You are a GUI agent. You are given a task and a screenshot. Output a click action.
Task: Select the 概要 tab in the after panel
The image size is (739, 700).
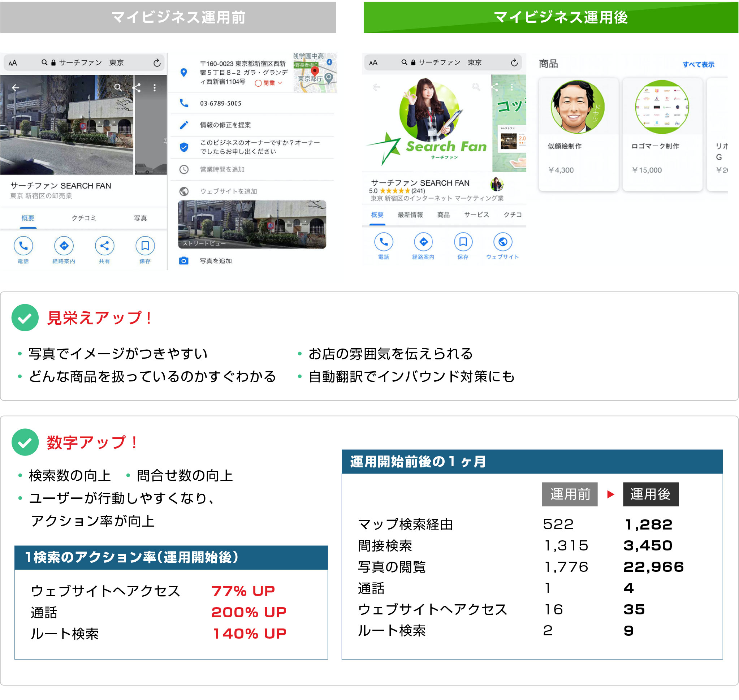[377, 215]
